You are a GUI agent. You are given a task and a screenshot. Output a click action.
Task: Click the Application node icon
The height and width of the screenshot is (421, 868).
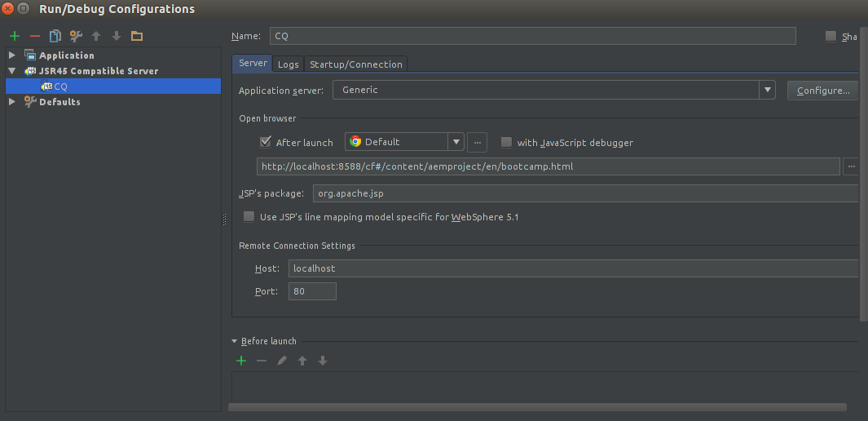pyautogui.click(x=30, y=55)
